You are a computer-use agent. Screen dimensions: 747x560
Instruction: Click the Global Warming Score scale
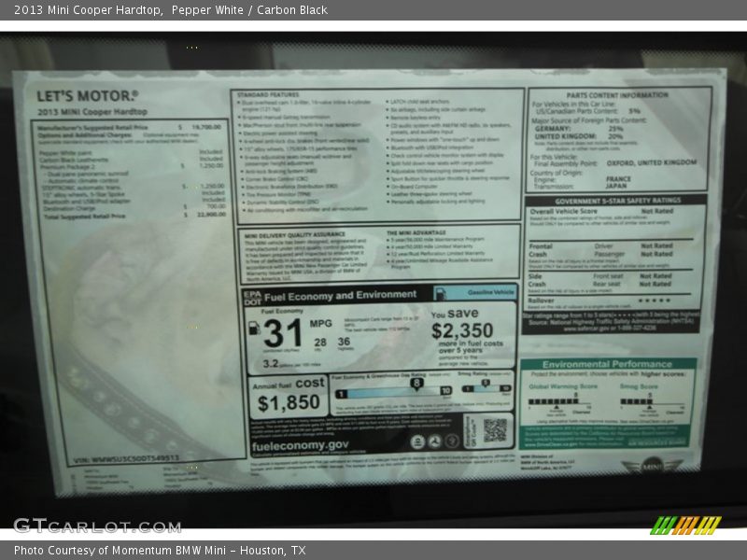tap(562, 403)
